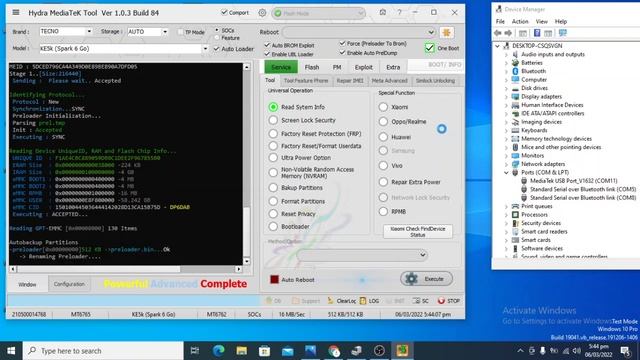Screen dimensions: 640x360
Task: Open the Repair IMEI sub-tab
Action: (x=350, y=81)
